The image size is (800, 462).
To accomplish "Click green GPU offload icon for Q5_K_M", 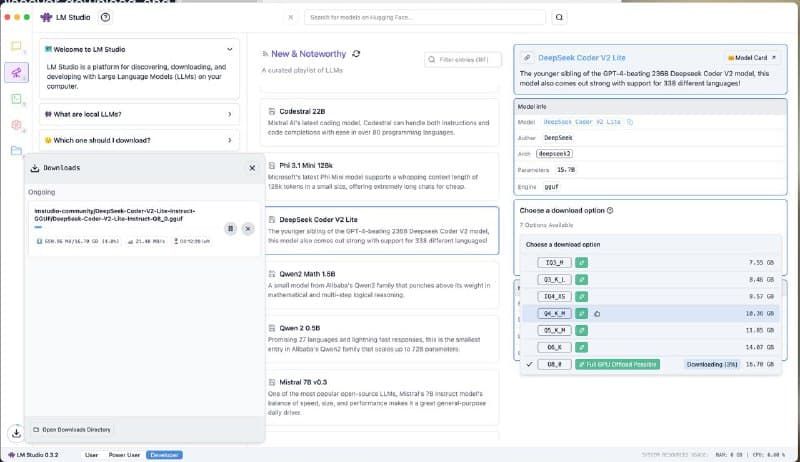I will point(581,330).
